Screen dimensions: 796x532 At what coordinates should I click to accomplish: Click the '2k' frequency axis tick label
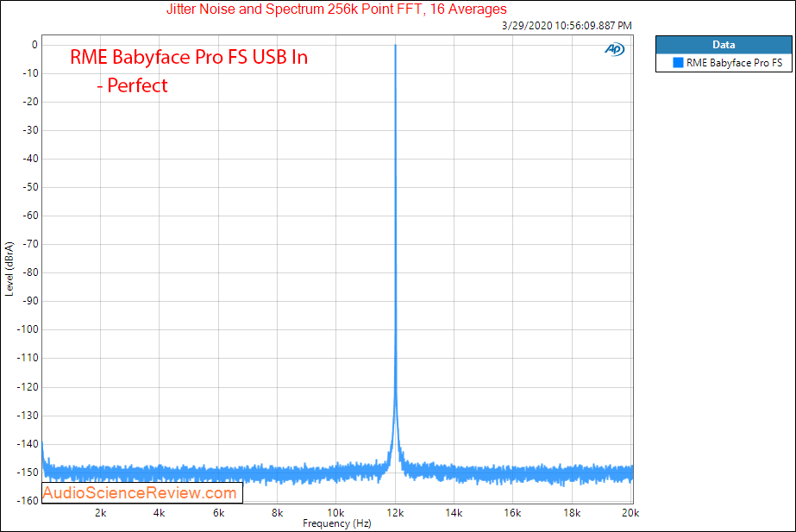[101, 513]
